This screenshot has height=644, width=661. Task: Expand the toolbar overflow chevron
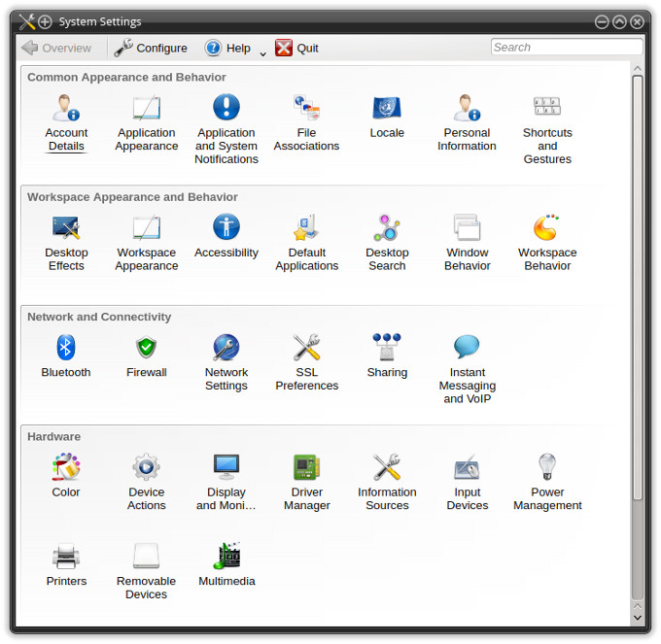tap(262, 54)
